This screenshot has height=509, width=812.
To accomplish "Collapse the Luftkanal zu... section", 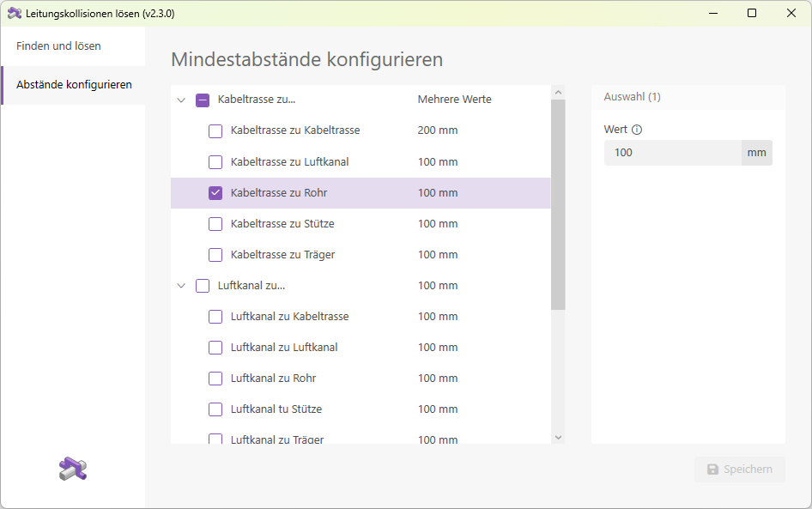I will [181, 285].
